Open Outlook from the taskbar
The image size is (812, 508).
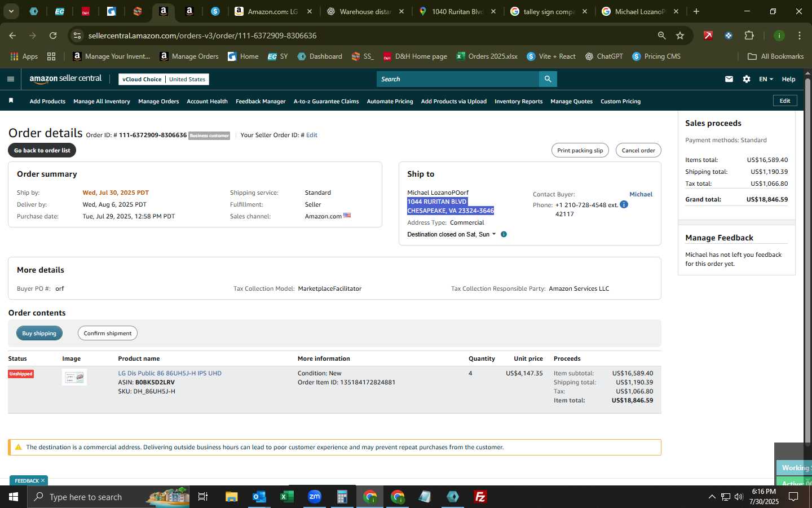pos(259,497)
